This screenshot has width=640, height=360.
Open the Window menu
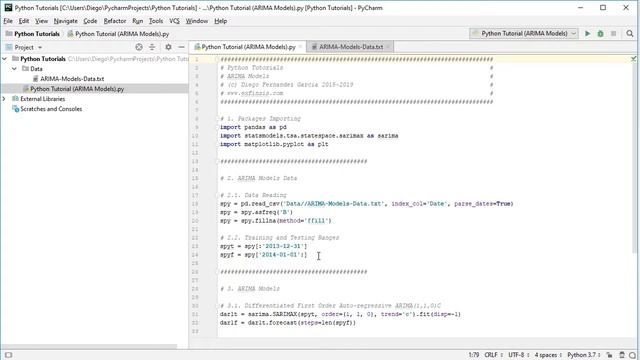197,21
